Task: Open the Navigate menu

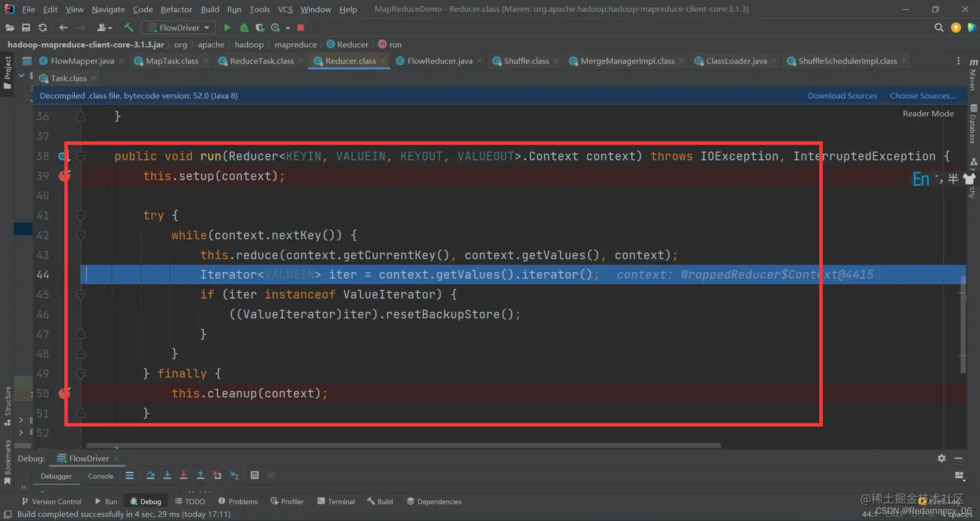Action: point(108,9)
